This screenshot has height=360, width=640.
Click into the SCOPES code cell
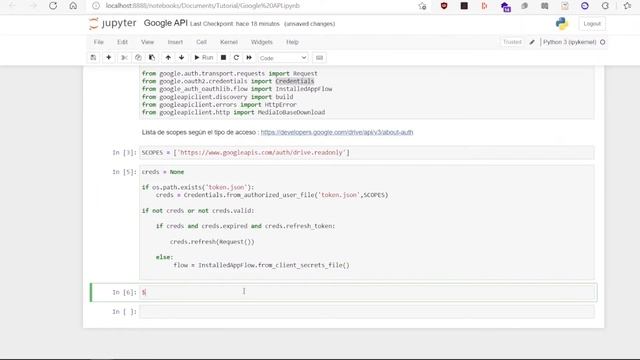[x=367, y=153]
